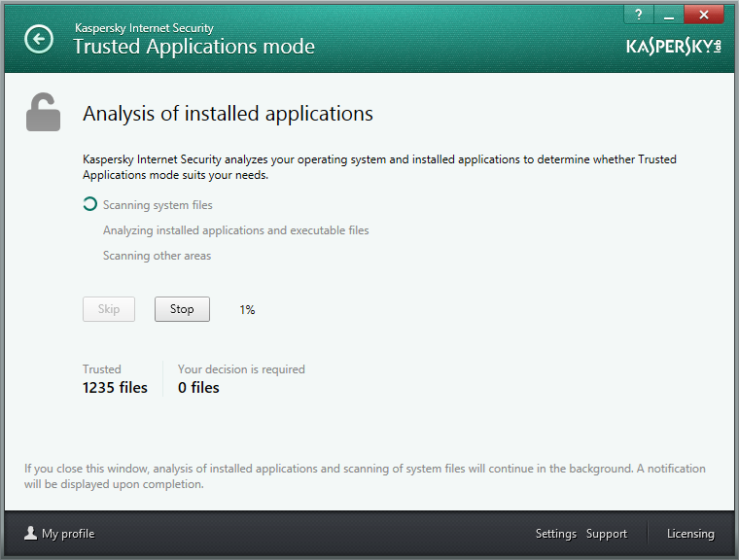The image size is (739, 560).
Task: Go back using the circular arrow icon
Action: coord(39,39)
